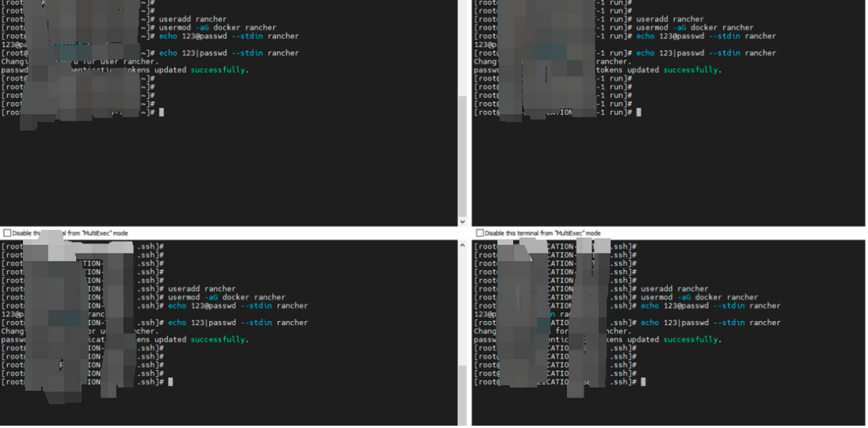Click 'usermod -aG docker rancher' in the bottom-right terminal
Viewport: 868px width, 428px height.
pyautogui.click(x=700, y=297)
